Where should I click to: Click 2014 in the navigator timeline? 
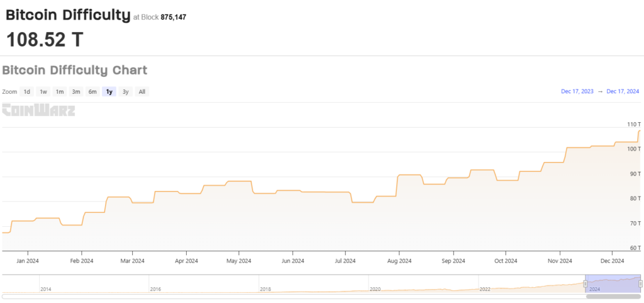tap(45, 289)
